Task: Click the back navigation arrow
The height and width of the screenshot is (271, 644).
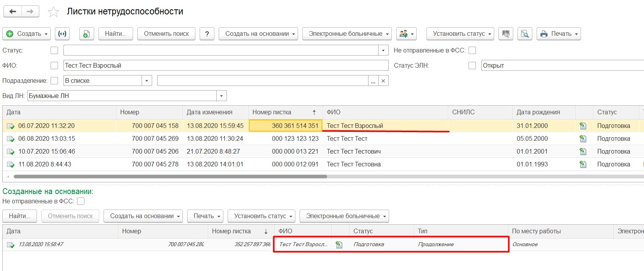Action: pyautogui.click(x=12, y=12)
